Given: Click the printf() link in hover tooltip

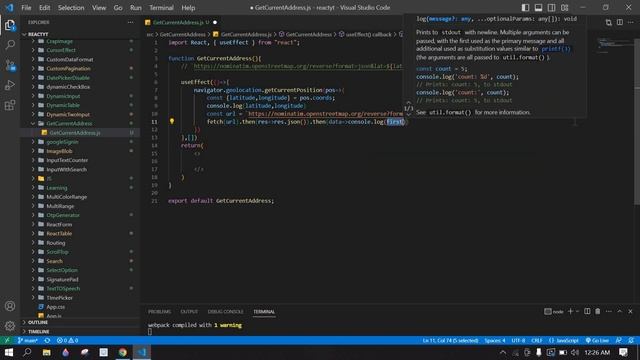Looking at the screenshot, I should pyautogui.click(x=556, y=49).
